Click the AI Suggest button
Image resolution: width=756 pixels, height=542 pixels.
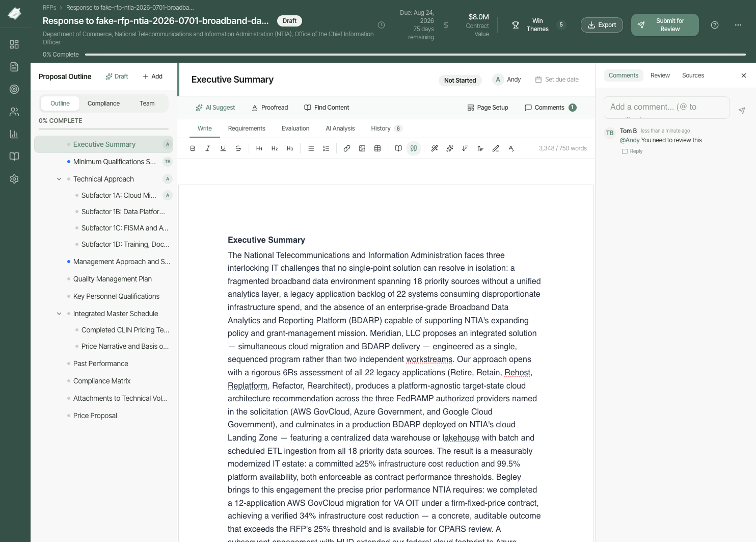tap(215, 108)
